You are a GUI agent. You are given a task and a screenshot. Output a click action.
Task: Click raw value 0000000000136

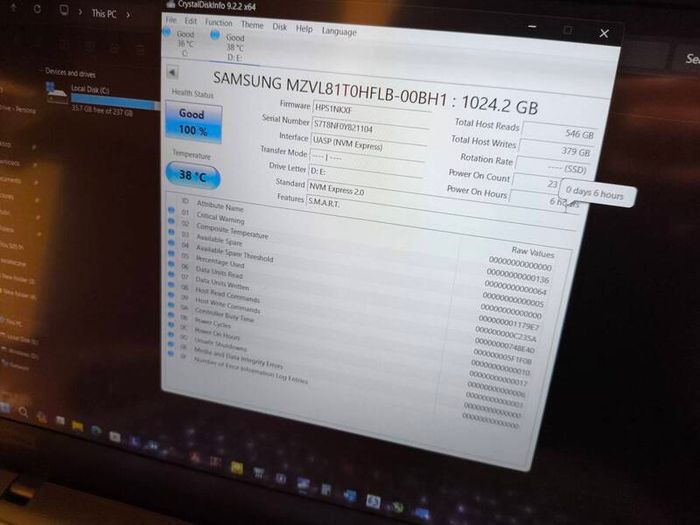[517, 276]
